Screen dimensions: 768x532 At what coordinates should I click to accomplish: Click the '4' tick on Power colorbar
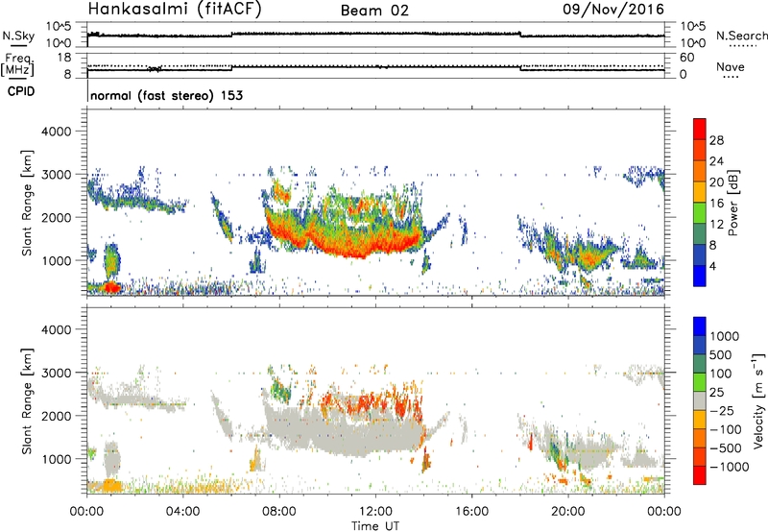click(x=713, y=266)
